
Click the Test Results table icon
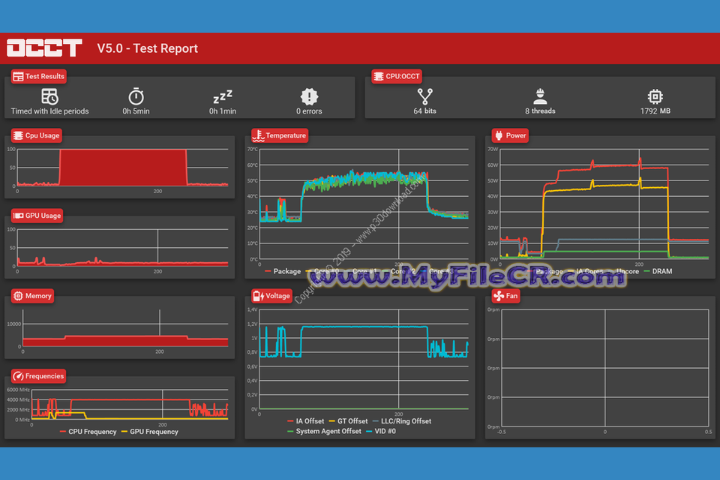pyautogui.click(x=18, y=77)
